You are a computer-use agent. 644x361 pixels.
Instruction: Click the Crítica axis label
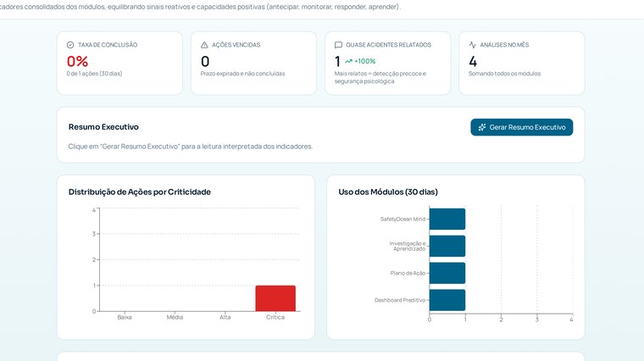pos(275,317)
